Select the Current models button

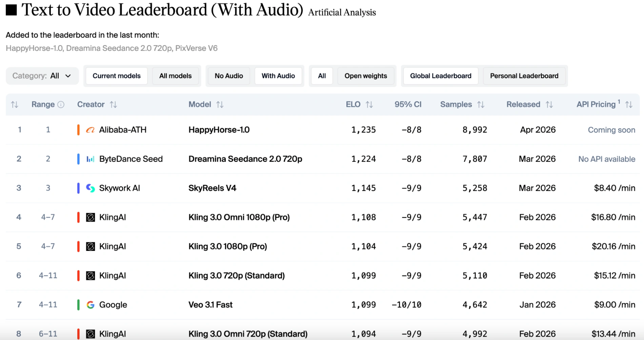pyautogui.click(x=116, y=76)
